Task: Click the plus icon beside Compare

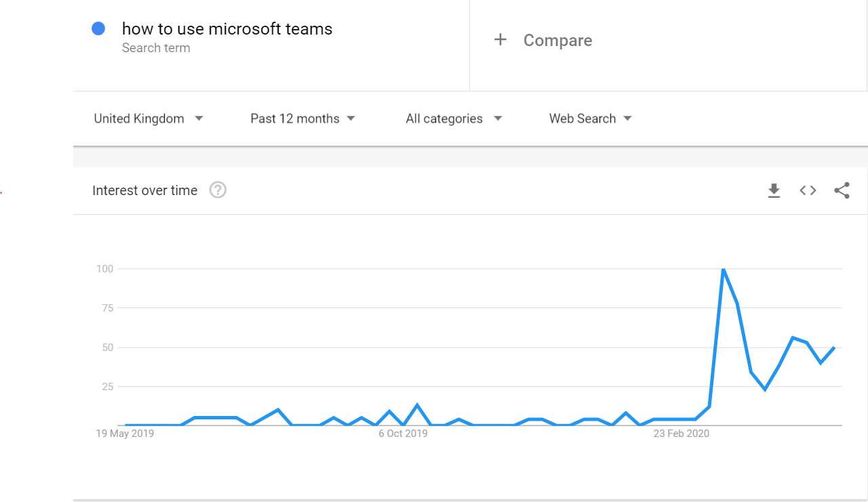Action: [500, 40]
